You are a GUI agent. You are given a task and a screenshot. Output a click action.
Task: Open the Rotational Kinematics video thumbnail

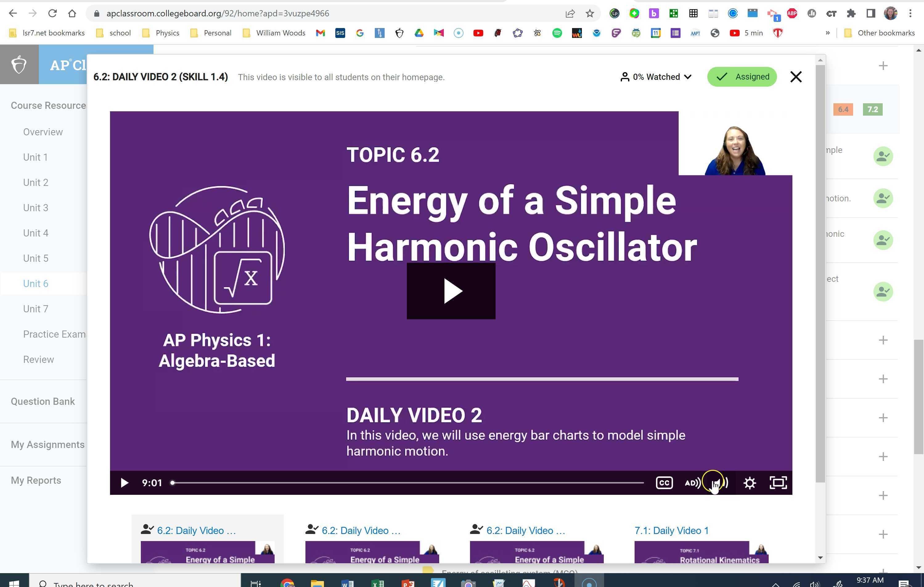coord(701,552)
